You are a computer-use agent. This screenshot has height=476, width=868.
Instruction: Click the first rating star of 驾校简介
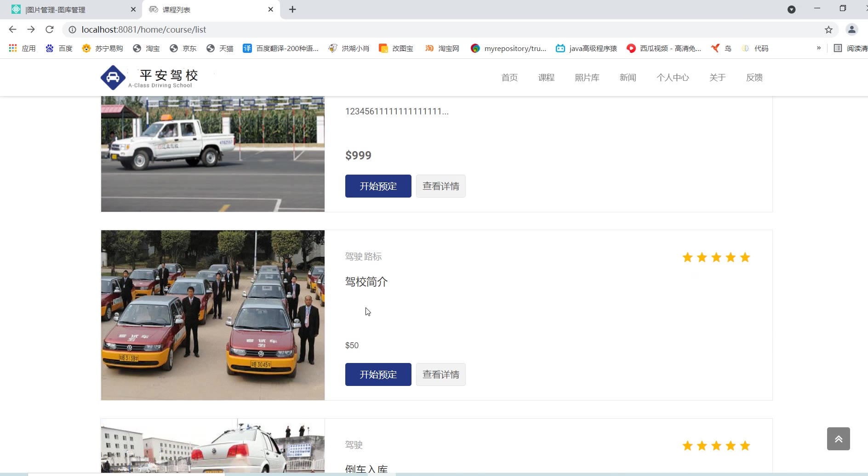(687, 257)
